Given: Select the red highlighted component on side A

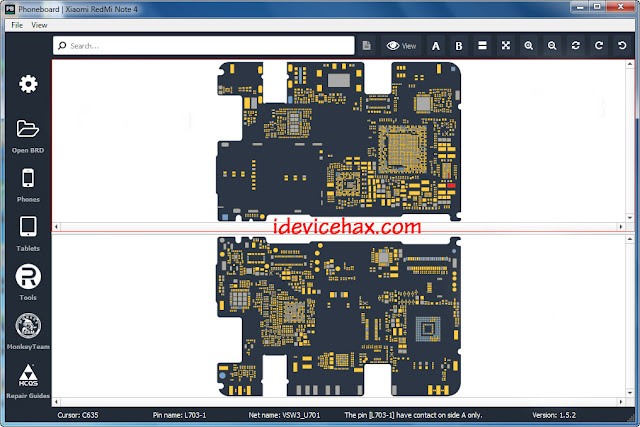Looking at the screenshot, I should 451,186.
